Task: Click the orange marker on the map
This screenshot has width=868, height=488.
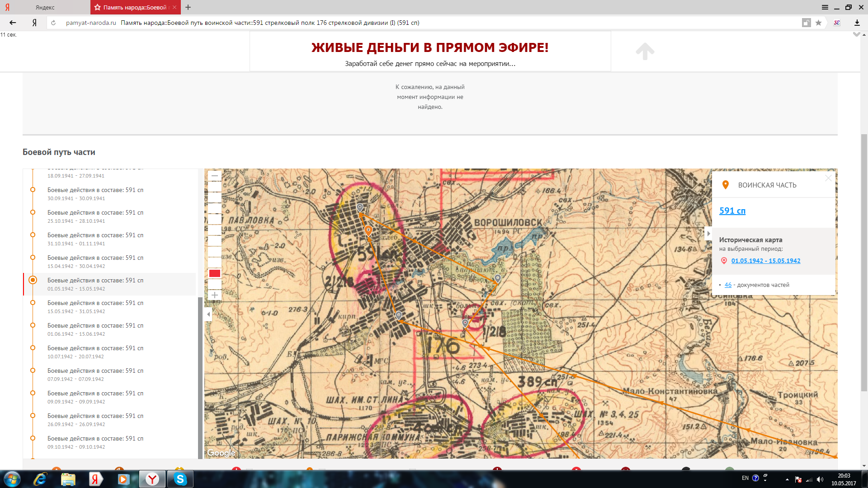Action: click(x=368, y=231)
